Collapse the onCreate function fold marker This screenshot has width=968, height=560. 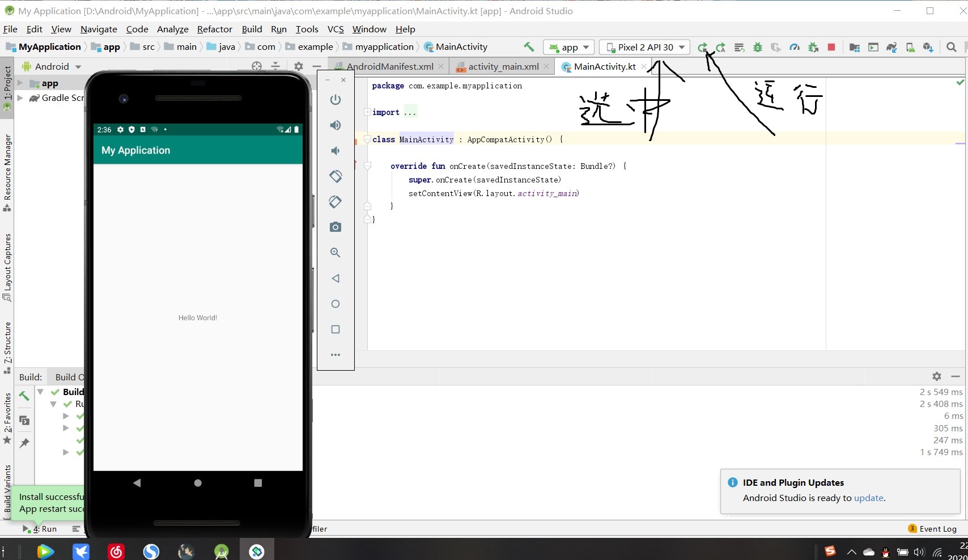point(367,166)
